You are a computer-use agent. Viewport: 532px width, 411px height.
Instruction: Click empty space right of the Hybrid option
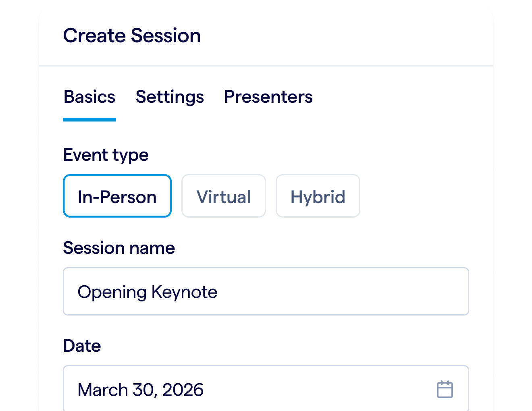(415, 196)
